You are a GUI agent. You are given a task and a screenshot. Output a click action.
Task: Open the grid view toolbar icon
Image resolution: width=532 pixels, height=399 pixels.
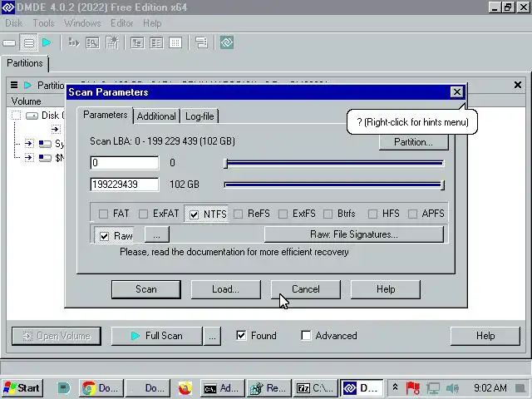coord(175,42)
